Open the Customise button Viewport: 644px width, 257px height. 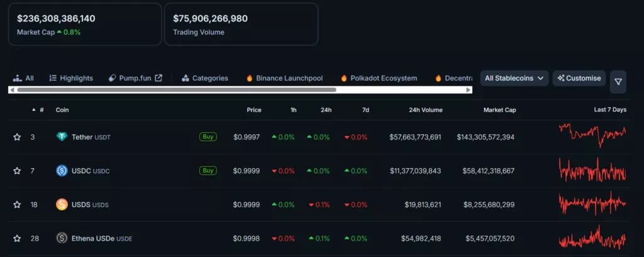[x=579, y=78]
